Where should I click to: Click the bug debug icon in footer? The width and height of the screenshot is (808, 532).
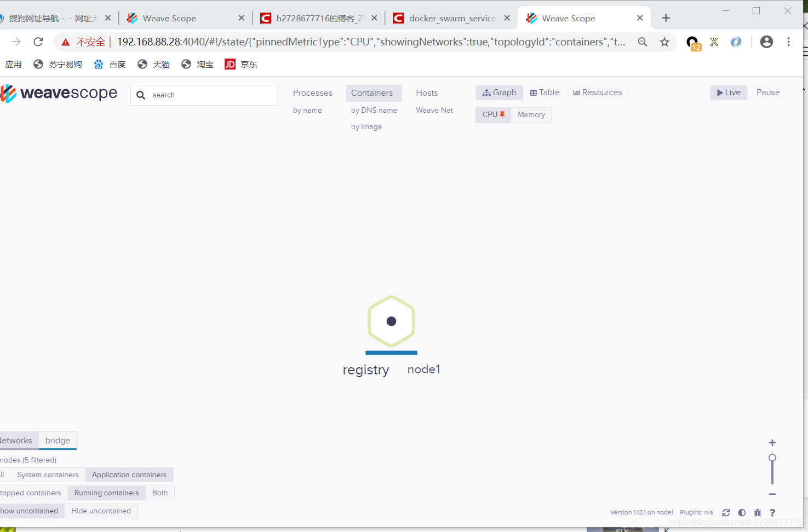tap(757, 513)
